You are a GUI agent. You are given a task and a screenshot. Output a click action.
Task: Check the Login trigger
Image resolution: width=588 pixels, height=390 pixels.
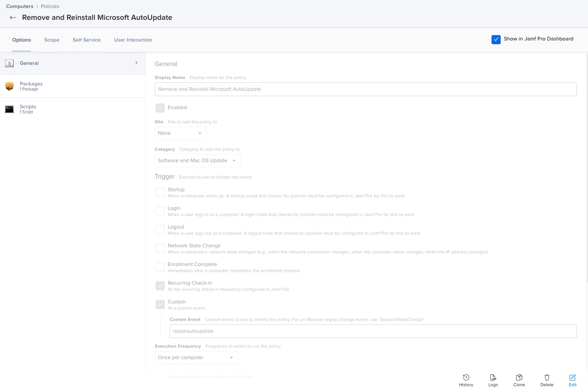click(160, 211)
